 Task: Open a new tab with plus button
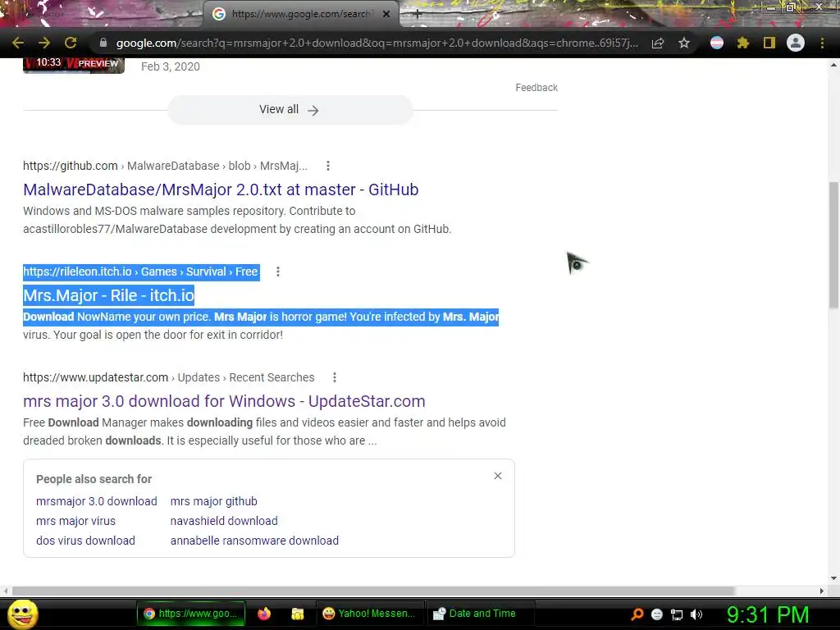[418, 15]
